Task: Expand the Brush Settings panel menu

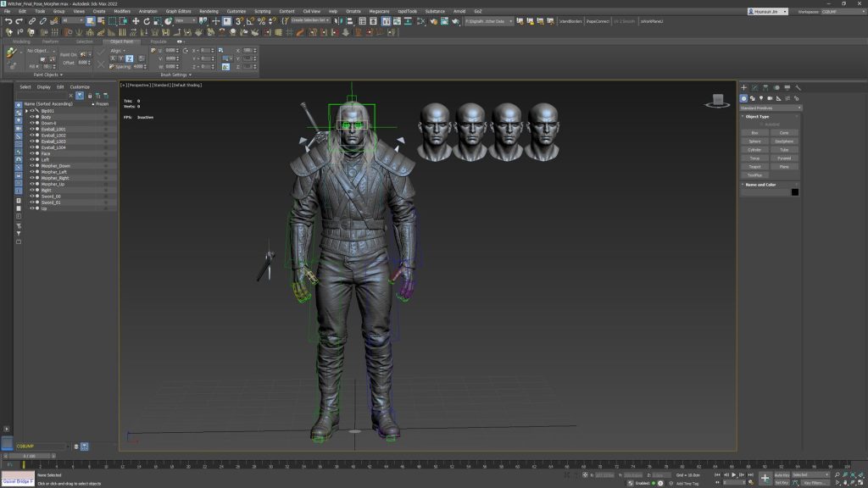Action: click(176, 75)
